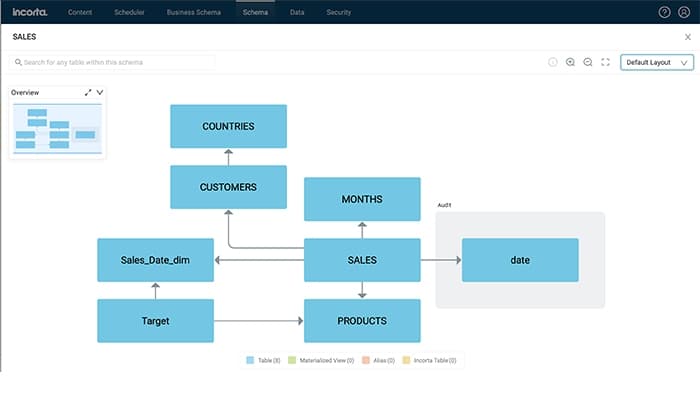Select the SALES table node
Viewport: 700px width, 400px height.
point(362,260)
